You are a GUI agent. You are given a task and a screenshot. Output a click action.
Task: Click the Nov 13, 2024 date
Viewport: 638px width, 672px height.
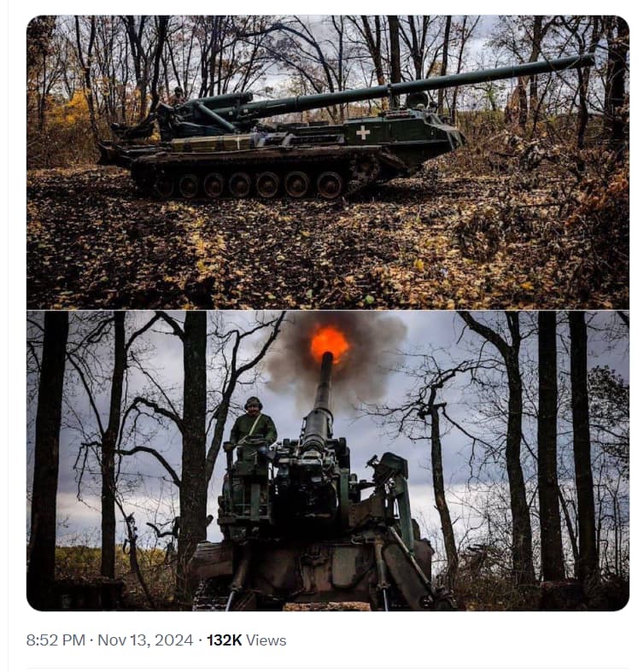pyautogui.click(x=145, y=640)
